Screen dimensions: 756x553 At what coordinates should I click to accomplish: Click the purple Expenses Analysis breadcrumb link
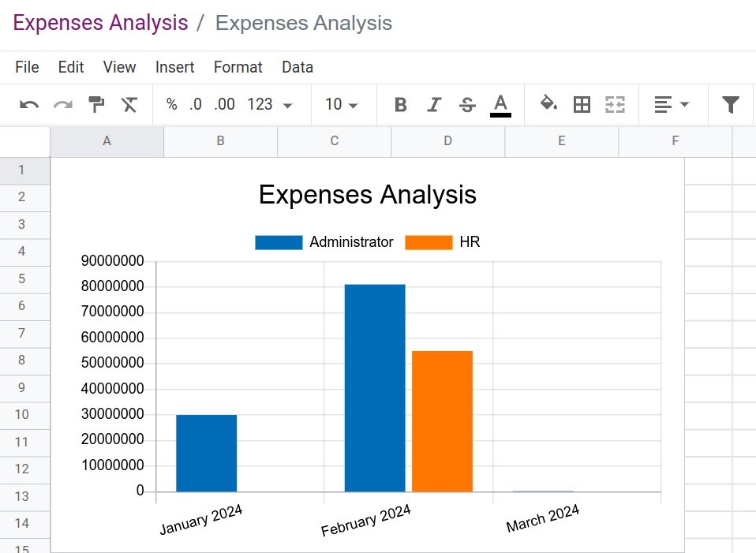(x=100, y=23)
